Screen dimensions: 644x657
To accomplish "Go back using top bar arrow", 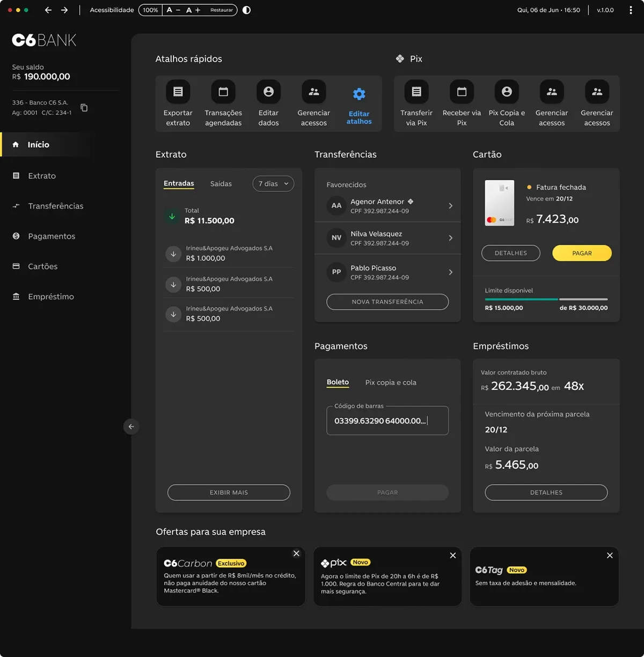I will (x=48, y=10).
